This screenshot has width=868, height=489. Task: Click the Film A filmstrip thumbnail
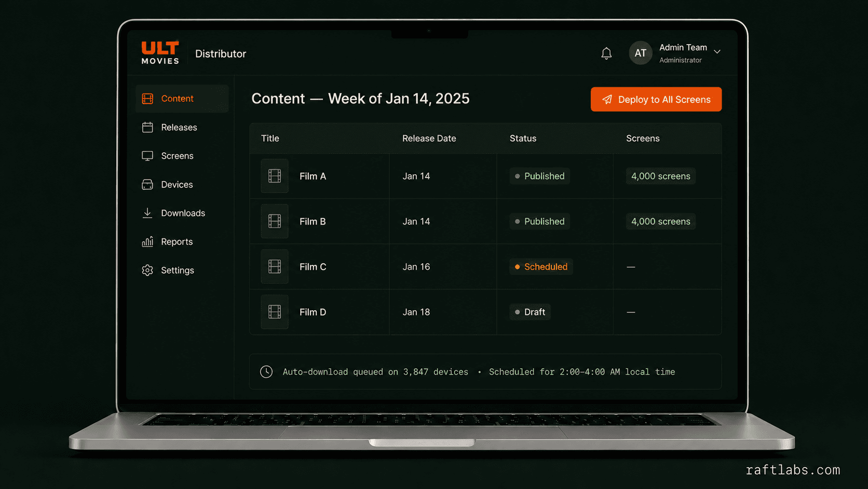(275, 176)
